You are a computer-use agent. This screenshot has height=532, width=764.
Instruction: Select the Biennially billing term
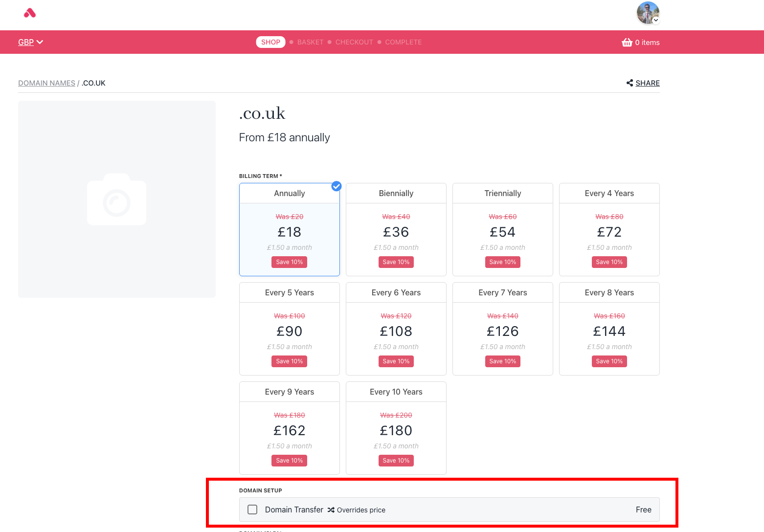[396, 229]
